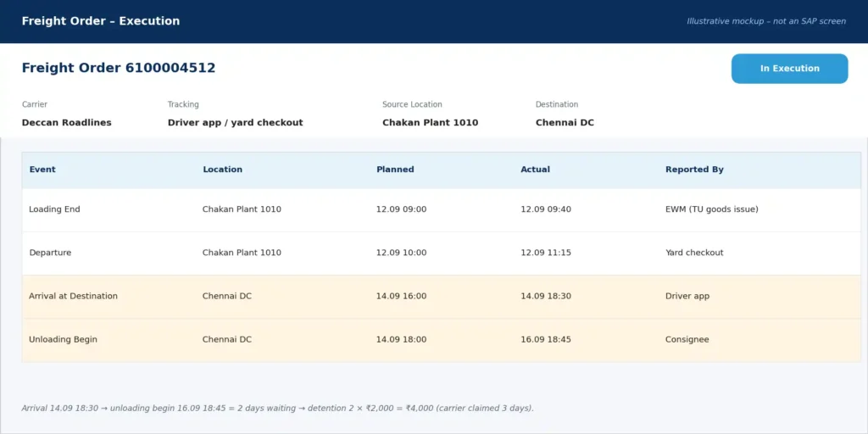Viewport: 868px width, 434px height.
Task: Click the Yard checkout reporter cell
Action: (x=694, y=253)
